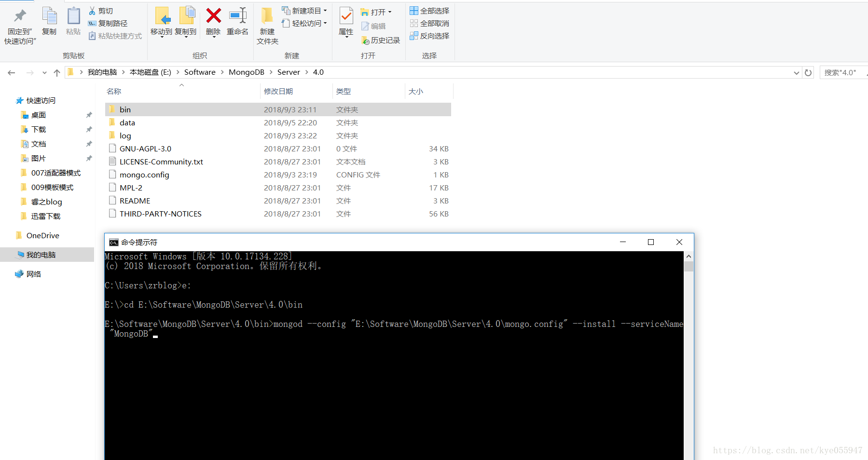The image size is (868, 460).
Task: Go up one folder level
Action: pos(57,72)
